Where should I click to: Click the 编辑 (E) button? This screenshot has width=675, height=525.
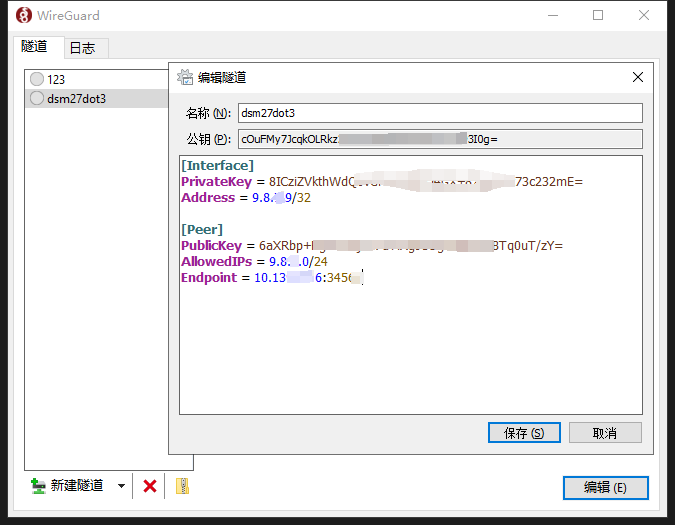pos(605,488)
